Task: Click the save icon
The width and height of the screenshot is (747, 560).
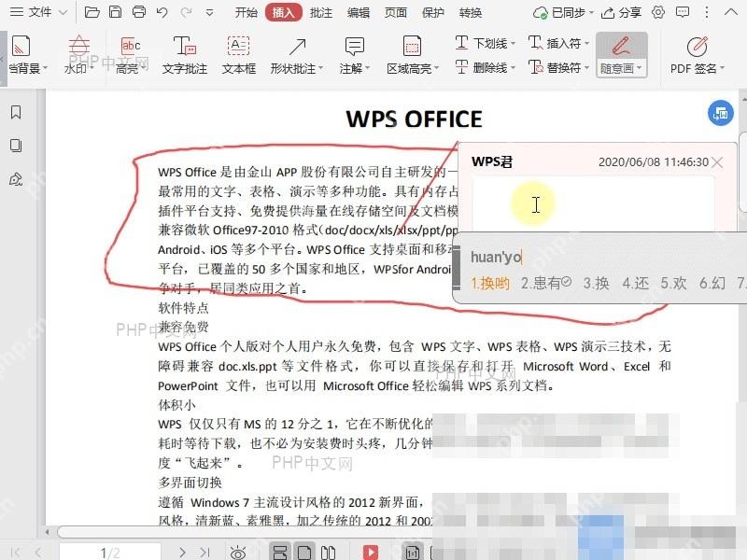Action: (115, 12)
